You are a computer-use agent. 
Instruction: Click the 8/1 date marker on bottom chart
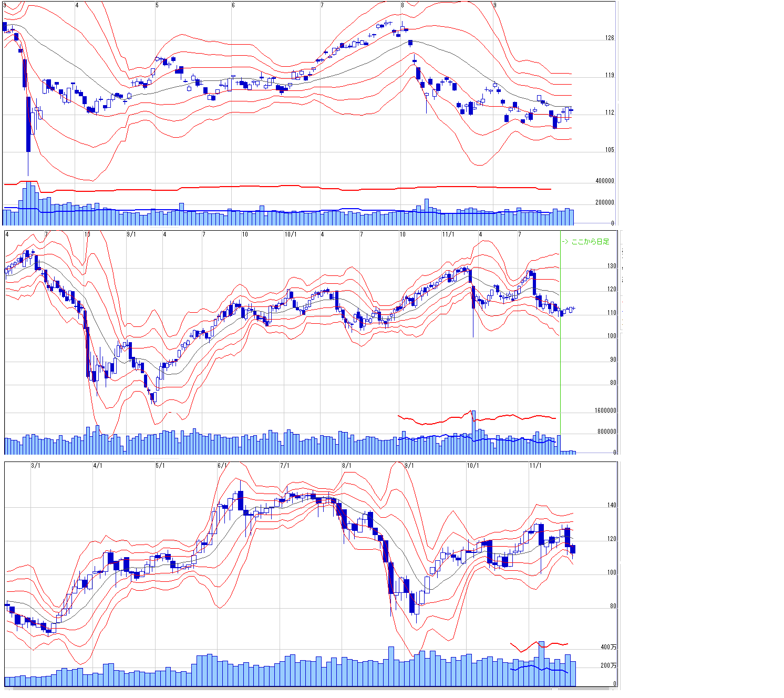[x=347, y=466]
